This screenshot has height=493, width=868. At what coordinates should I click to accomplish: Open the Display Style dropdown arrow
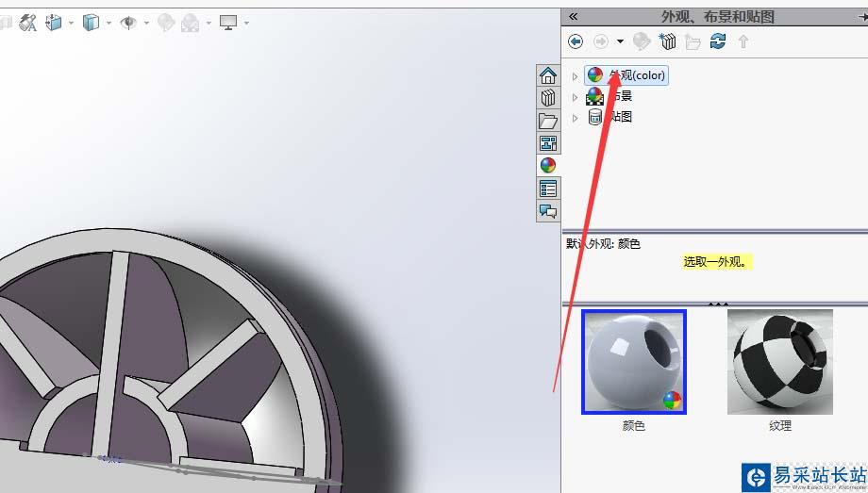[x=109, y=23]
